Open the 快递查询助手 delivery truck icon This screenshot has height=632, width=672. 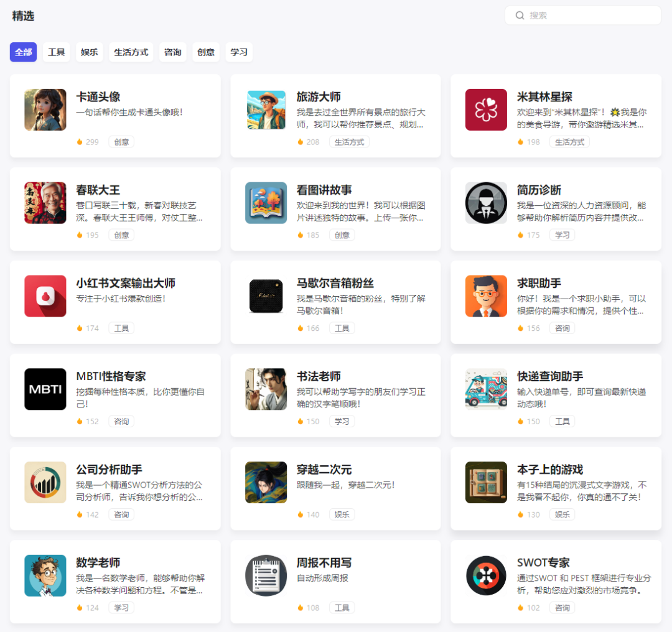[486, 389]
